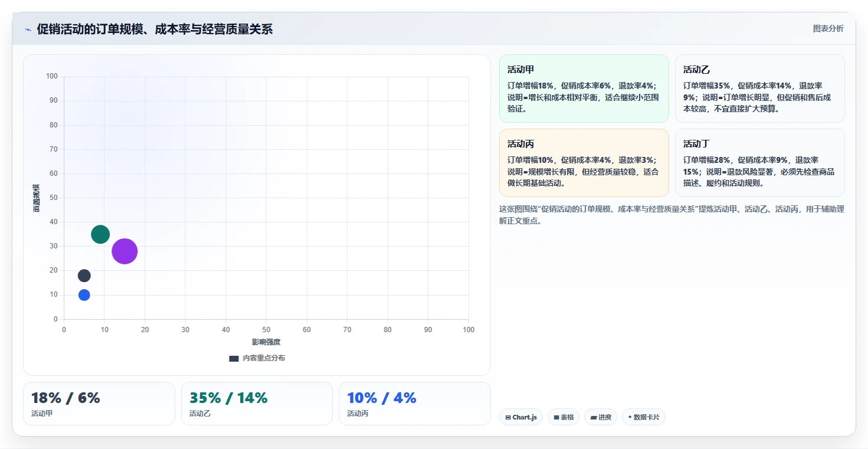Image resolution: width=868 pixels, height=449 pixels.
Task: Open the 活动甲 green info card
Action: (584, 89)
